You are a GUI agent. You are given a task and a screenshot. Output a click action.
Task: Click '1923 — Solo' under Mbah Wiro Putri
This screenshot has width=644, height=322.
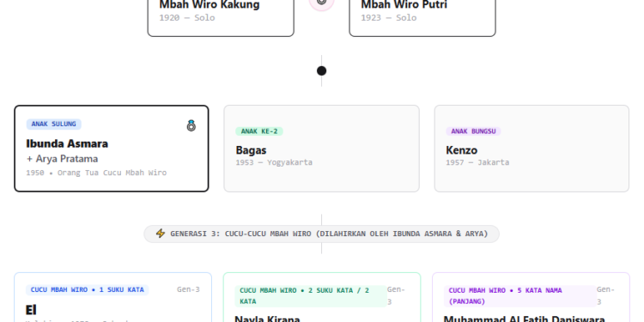coord(389,18)
